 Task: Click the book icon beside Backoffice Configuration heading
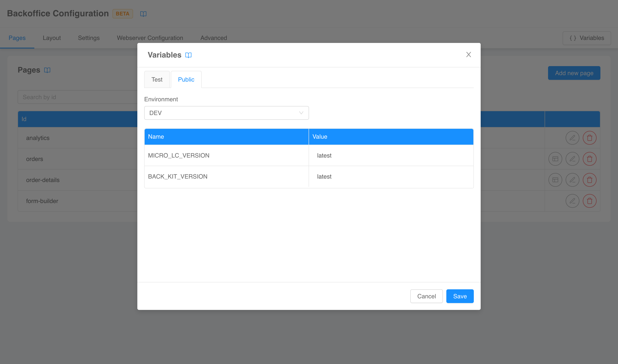pos(143,14)
